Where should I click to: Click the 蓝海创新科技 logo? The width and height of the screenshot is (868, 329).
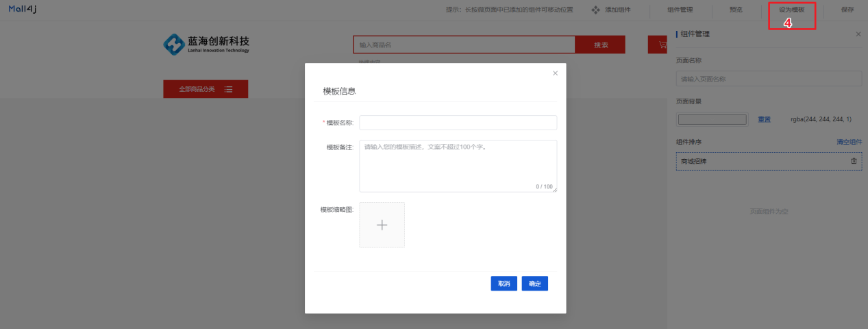(x=206, y=45)
